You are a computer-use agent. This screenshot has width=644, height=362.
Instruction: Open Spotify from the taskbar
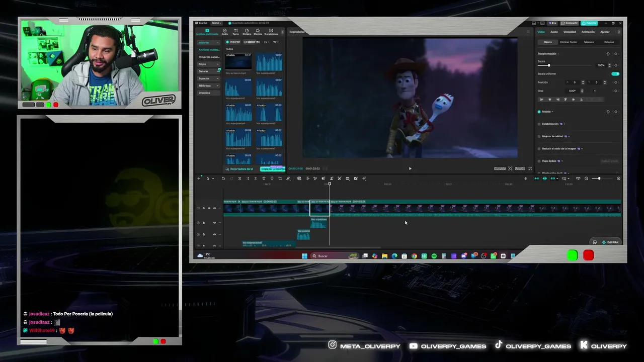(x=434, y=256)
